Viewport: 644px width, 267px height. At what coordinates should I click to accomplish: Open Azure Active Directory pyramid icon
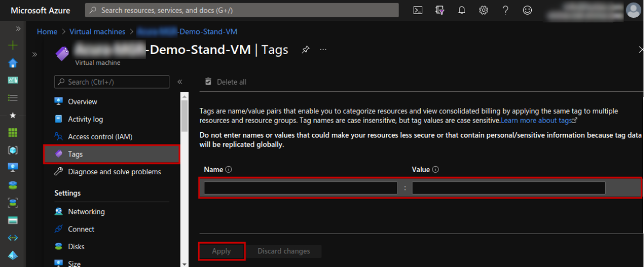[x=13, y=255]
